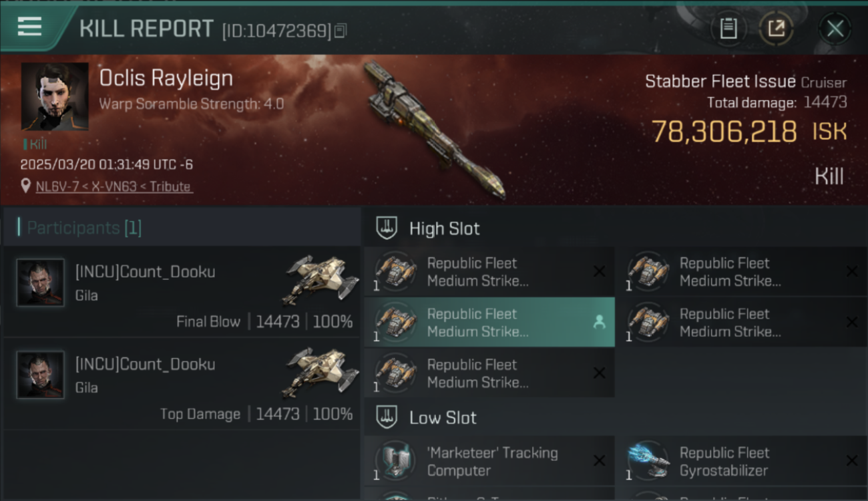This screenshot has width=868, height=501.
Task: Click Stabber Fleet Issue ship image
Action: coord(434,130)
